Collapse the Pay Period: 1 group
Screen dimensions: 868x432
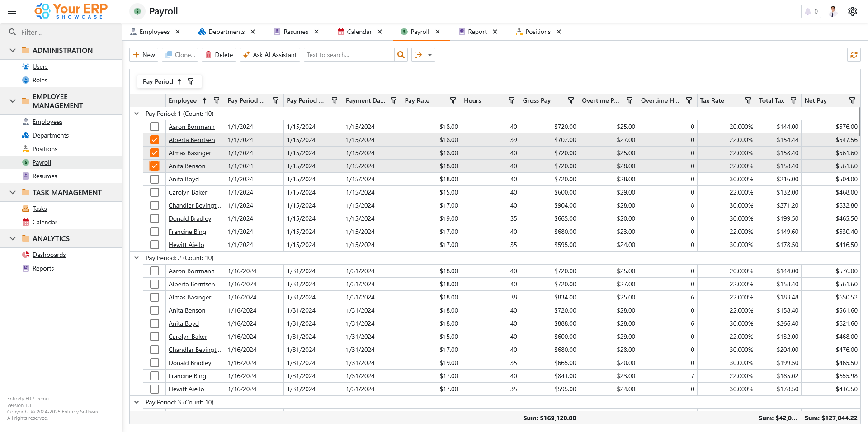pyautogui.click(x=137, y=114)
